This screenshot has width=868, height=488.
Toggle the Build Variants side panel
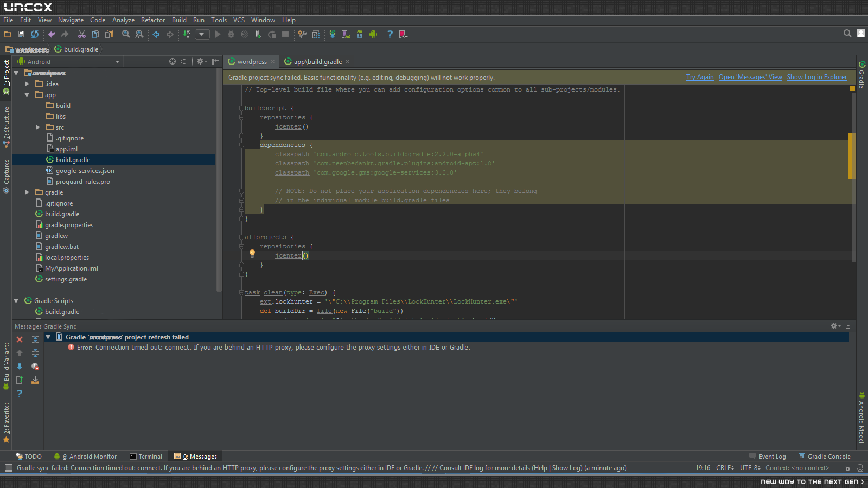(x=6, y=367)
